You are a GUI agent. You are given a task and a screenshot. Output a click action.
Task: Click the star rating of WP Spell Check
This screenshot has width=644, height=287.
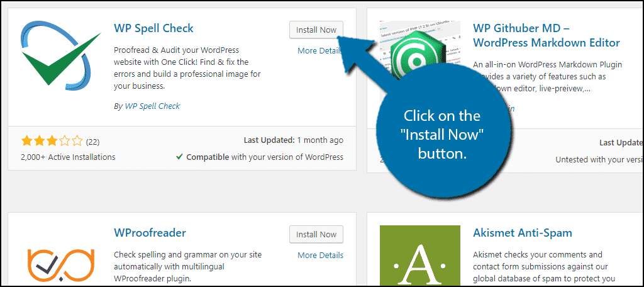pos(52,142)
